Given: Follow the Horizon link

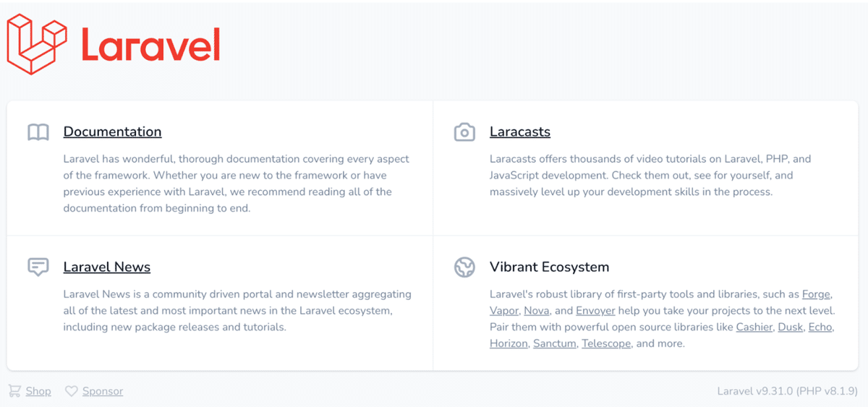Looking at the screenshot, I should [509, 343].
